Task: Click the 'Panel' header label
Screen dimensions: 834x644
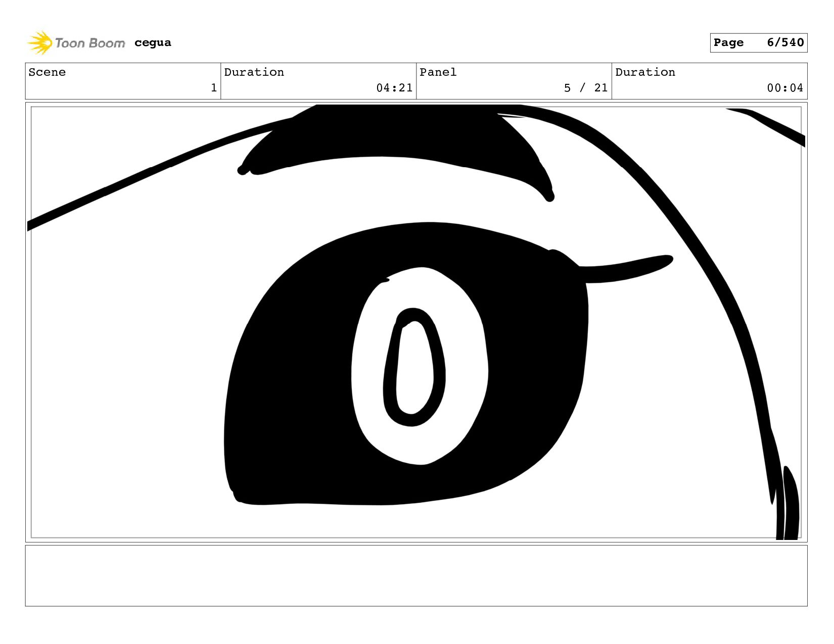Action: tap(438, 72)
